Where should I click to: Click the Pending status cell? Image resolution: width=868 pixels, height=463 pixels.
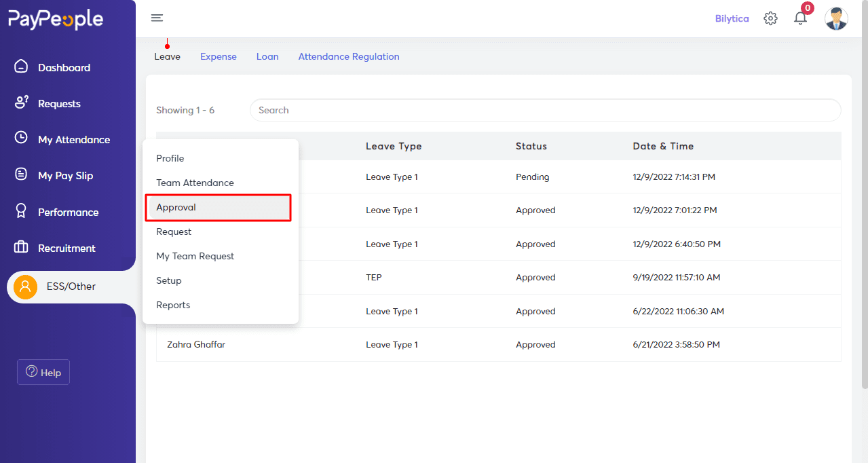[x=533, y=177]
